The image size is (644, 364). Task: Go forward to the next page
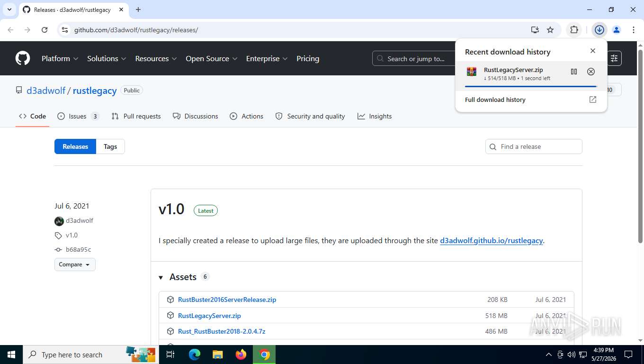point(27,30)
